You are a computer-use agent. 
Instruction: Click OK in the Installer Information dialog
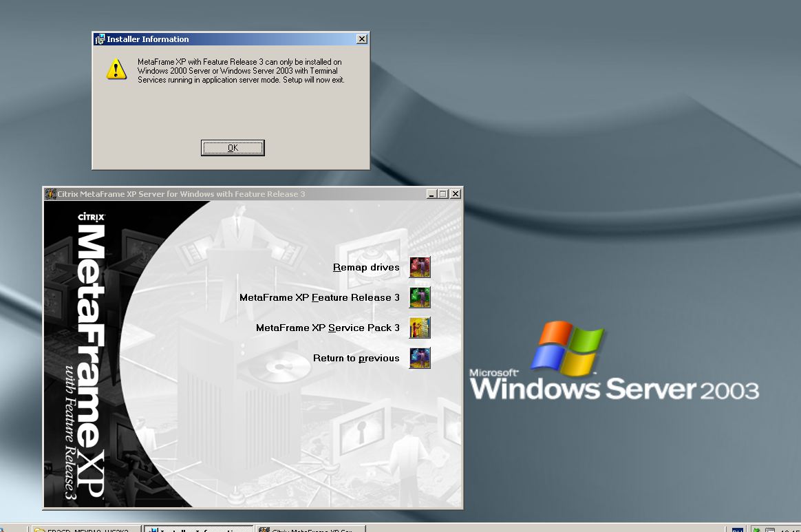pos(233,148)
